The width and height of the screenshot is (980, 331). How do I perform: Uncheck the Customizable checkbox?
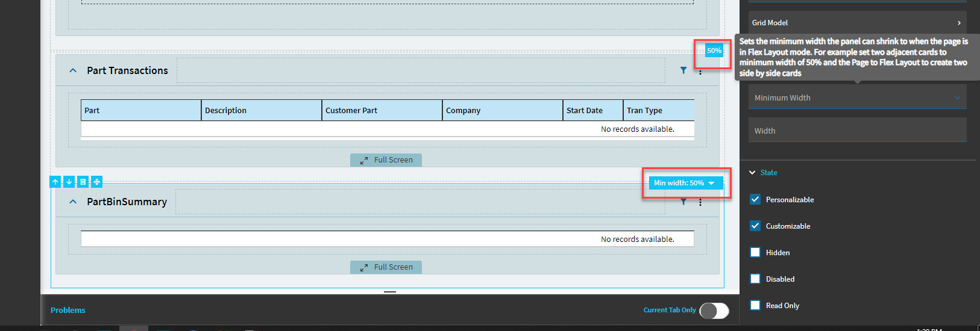click(x=755, y=226)
